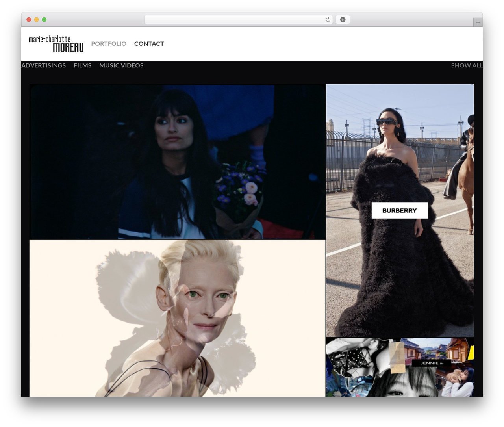Viewport: 504px width, 427px height.
Task: Click the red close window button
Action: (29, 20)
